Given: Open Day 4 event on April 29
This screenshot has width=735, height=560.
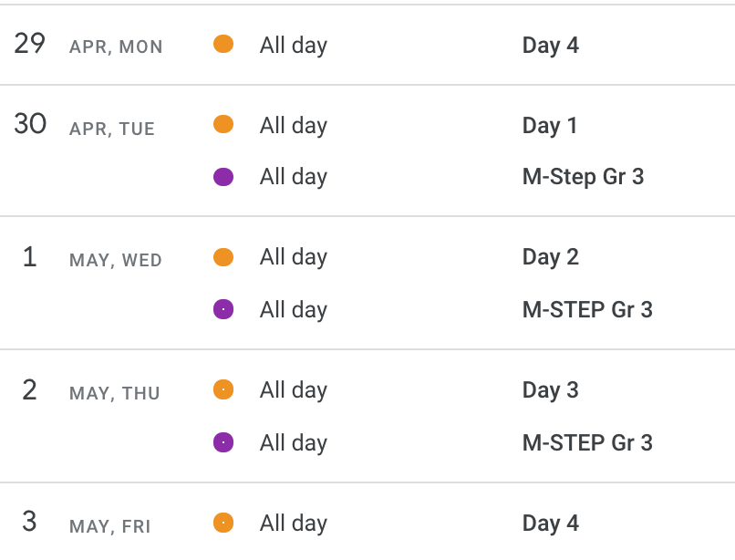Looking at the screenshot, I should pyautogui.click(x=550, y=46).
